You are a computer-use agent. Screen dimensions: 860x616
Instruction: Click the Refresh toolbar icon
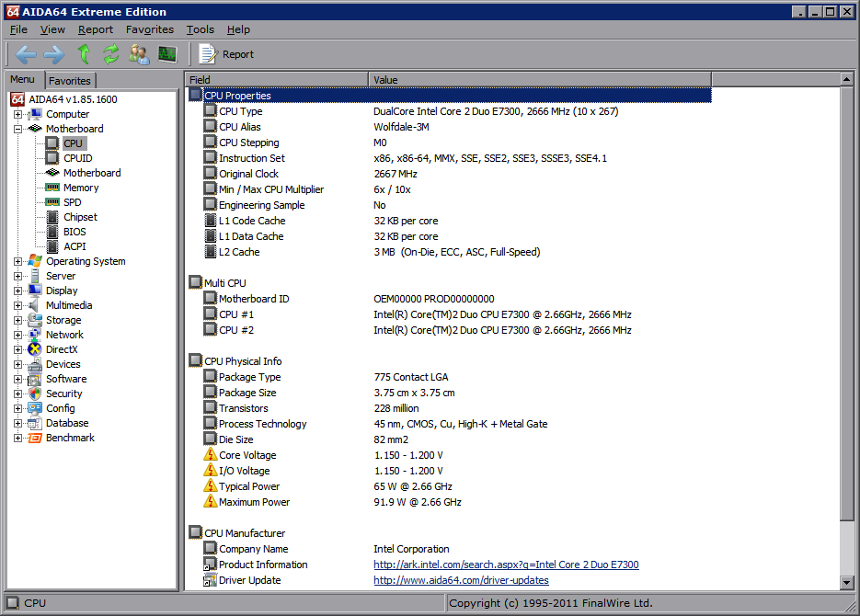point(111,54)
